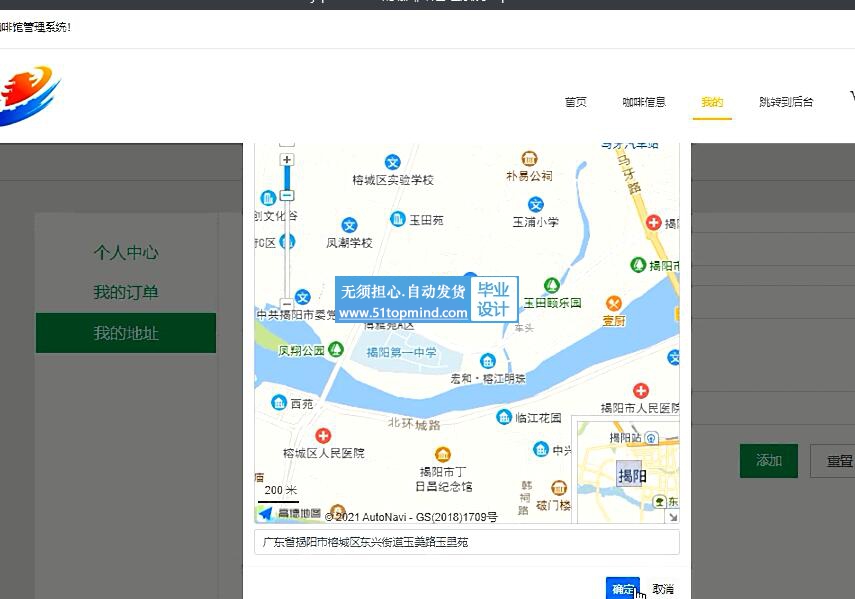Click the 北环城路 road label

click(x=414, y=423)
